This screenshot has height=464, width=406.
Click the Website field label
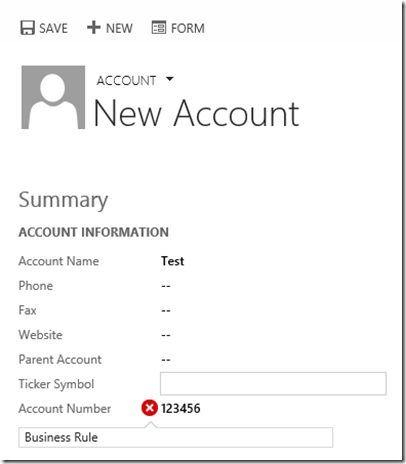click(40, 335)
